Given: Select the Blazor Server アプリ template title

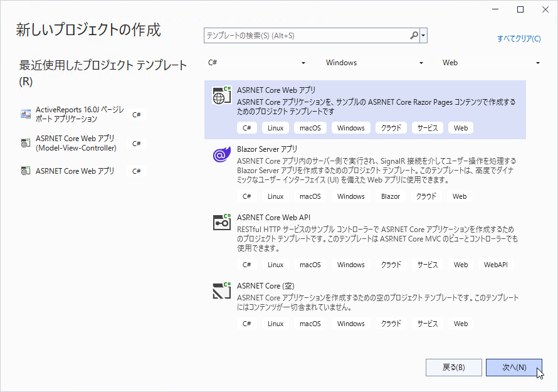Looking at the screenshot, I should (x=267, y=149).
